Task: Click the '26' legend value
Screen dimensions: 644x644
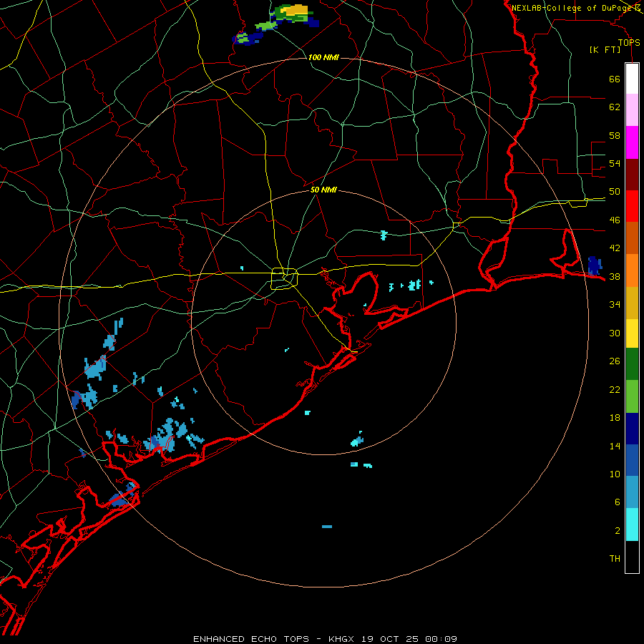Action: pyautogui.click(x=615, y=361)
